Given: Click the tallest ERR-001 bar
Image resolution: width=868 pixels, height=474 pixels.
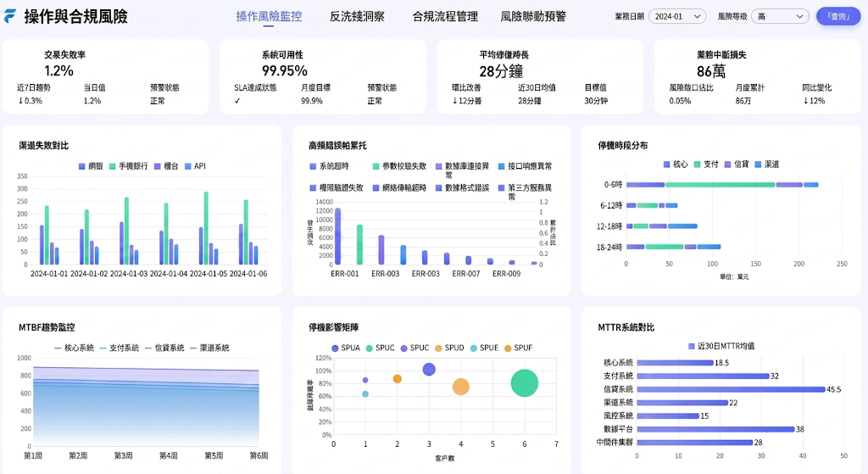Looking at the screenshot, I should (337, 237).
